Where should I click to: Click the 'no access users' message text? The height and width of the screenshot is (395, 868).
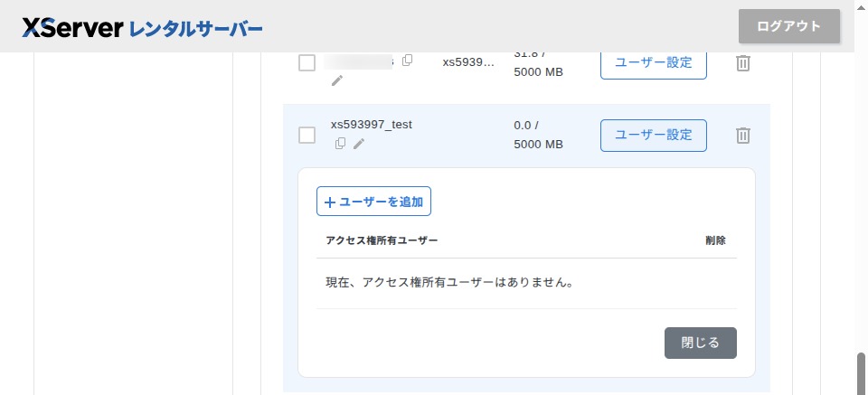click(x=449, y=282)
